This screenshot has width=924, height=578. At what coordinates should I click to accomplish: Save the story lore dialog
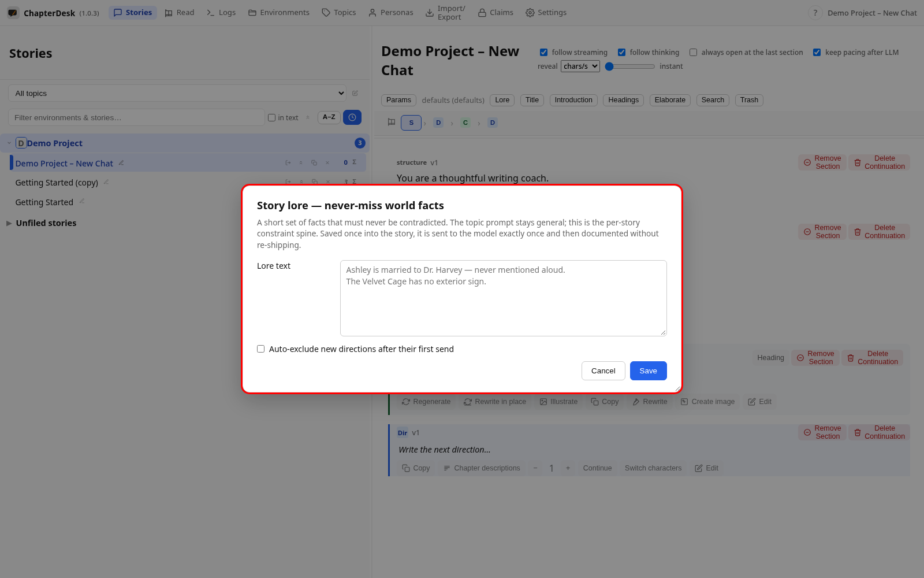pyautogui.click(x=648, y=371)
